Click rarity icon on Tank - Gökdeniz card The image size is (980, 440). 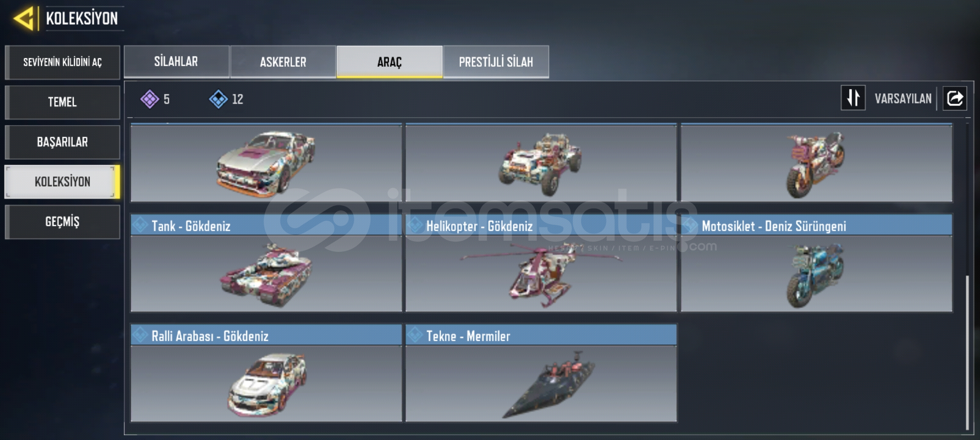(x=140, y=225)
